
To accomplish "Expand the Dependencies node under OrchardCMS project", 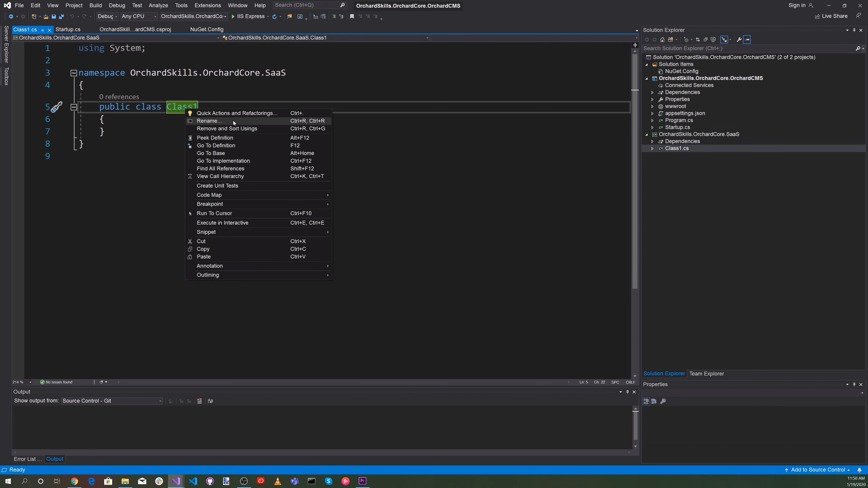I will (x=652, y=92).
